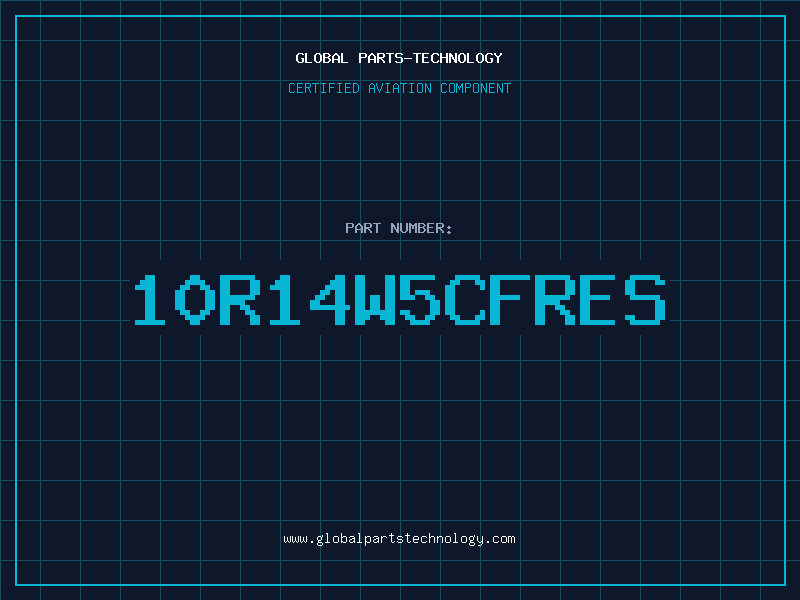Click the GLOBAL PARTS-TECHNOLOGY heading
800x600 pixels.
pos(399,58)
